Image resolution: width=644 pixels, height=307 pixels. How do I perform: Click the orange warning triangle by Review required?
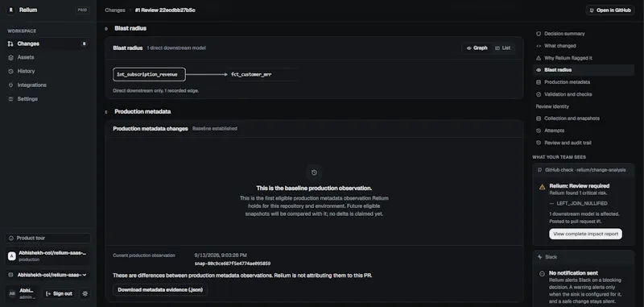pos(542,187)
